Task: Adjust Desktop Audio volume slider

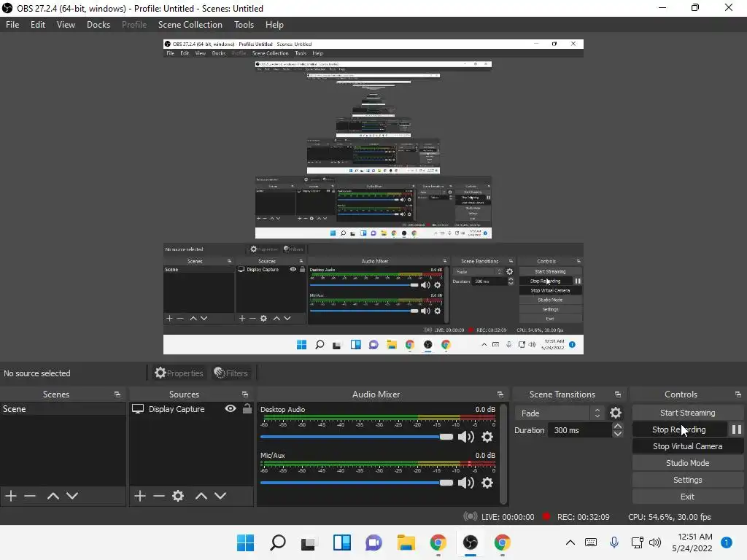Action: (x=356, y=437)
